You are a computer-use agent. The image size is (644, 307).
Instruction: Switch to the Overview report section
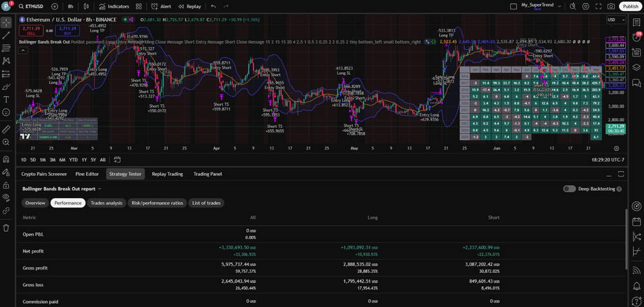[x=35, y=203]
